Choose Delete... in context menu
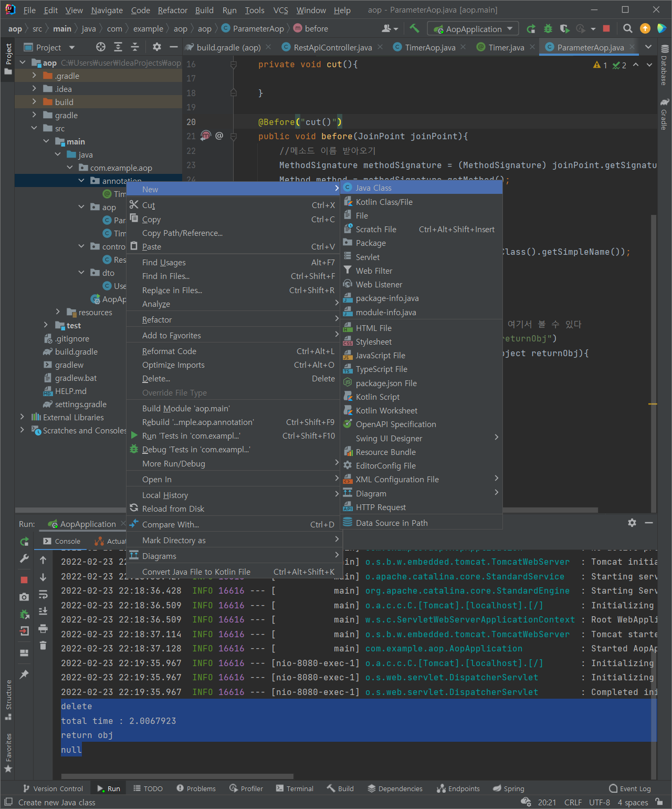The image size is (672, 809). pyautogui.click(x=233, y=378)
